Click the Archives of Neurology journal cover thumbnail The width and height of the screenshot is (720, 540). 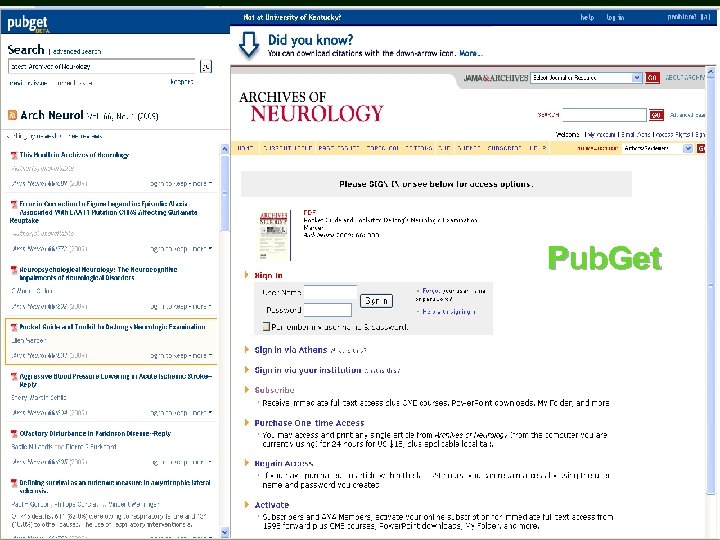274,236
